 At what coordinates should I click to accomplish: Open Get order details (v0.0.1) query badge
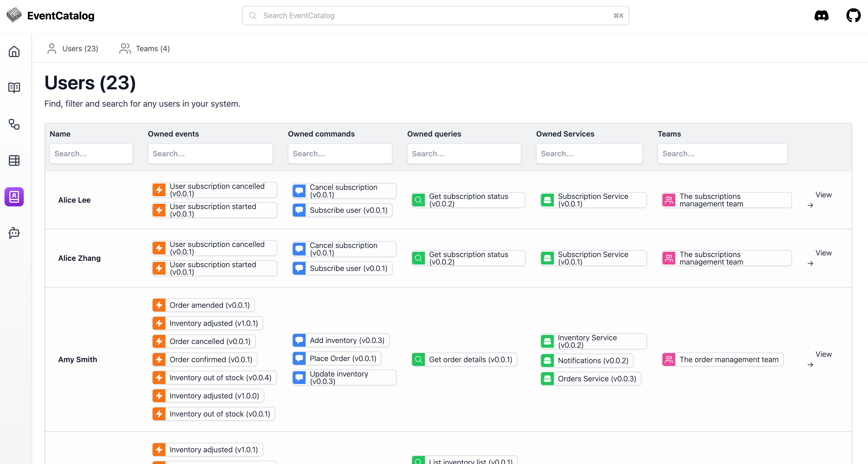tap(464, 360)
